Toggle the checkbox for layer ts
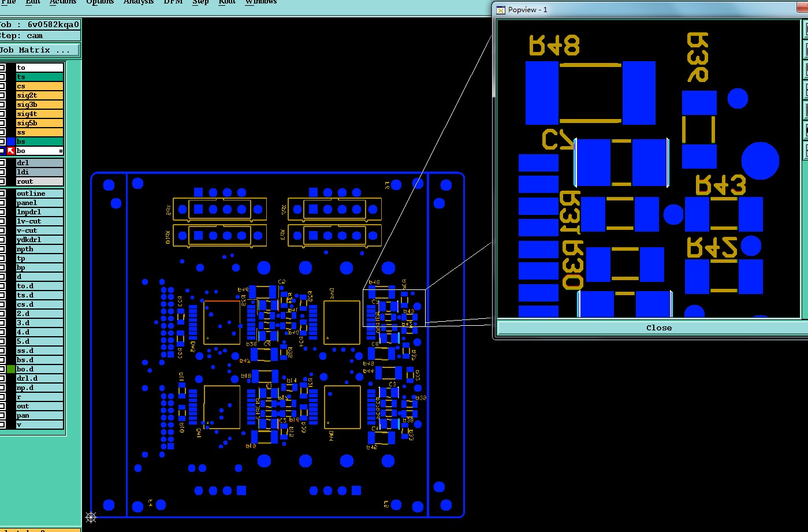This screenshot has height=532, width=808. pos(2,77)
